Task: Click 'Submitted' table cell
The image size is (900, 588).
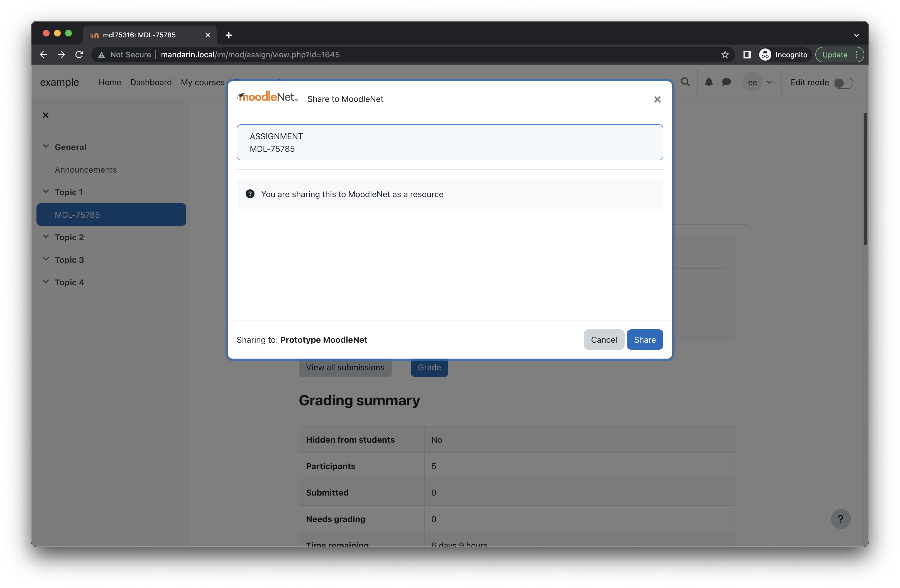Action: (361, 492)
